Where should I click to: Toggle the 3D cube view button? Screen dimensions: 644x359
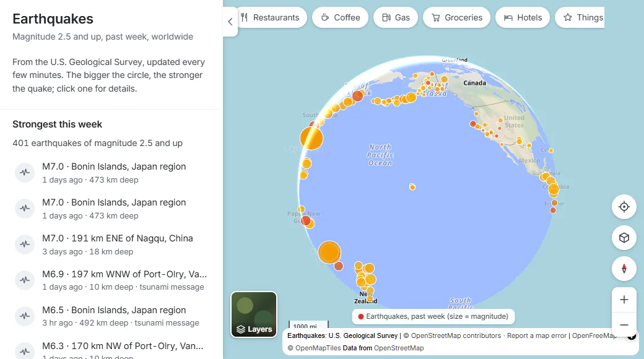coord(624,238)
